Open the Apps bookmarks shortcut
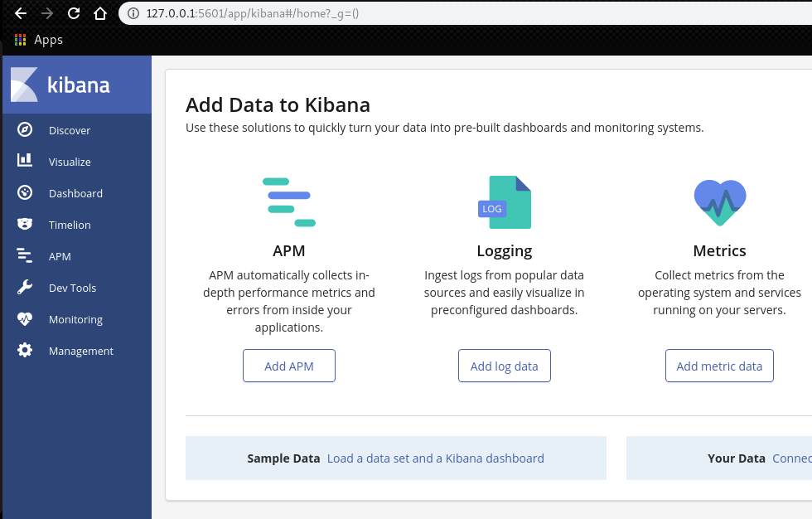This screenshot has width=812, height=519. click(39, 40)
